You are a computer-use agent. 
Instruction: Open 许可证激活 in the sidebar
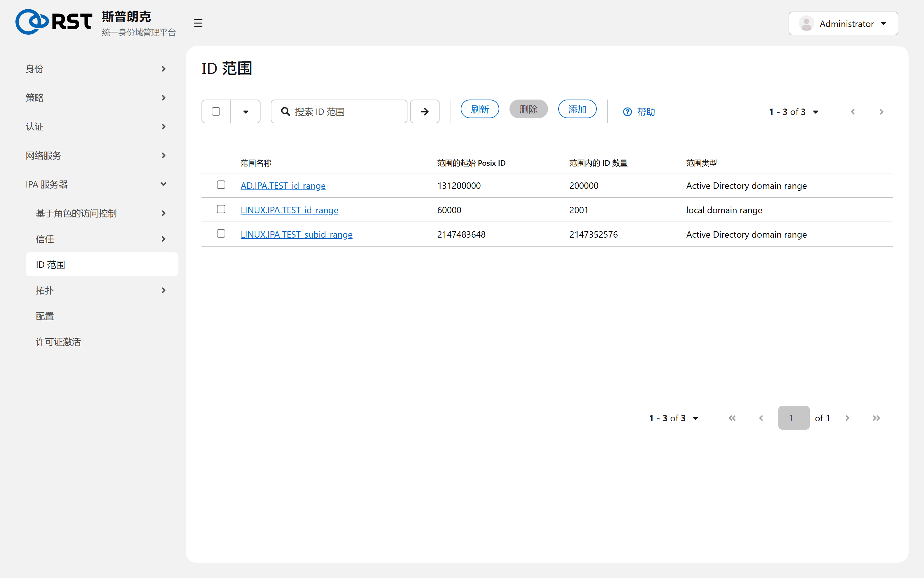pyautogui.click(x=58, y=342)
